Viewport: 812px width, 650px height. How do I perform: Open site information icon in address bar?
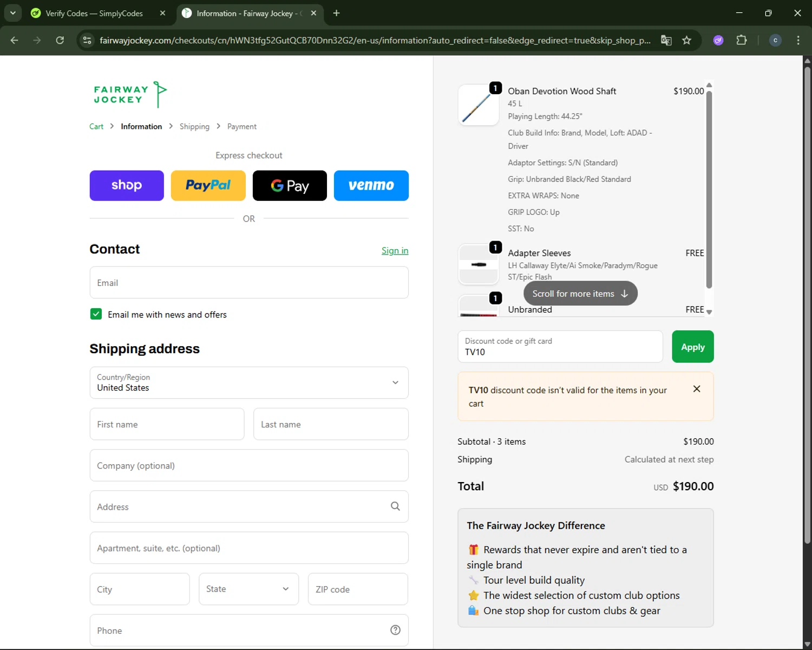point(87,40)
